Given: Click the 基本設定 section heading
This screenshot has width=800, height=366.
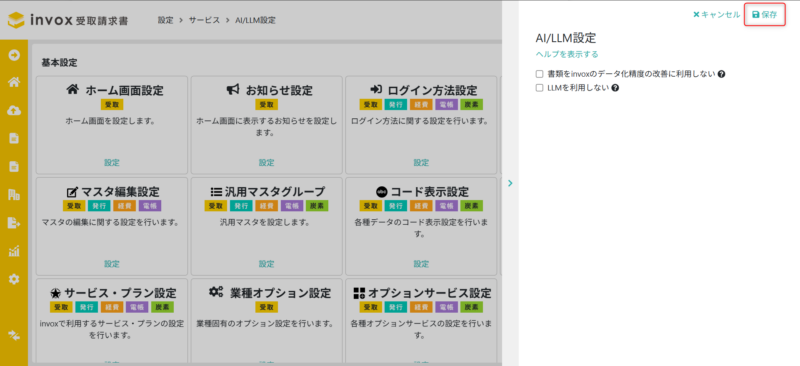Looking at the screenshot, I should (x=59, y=63).
